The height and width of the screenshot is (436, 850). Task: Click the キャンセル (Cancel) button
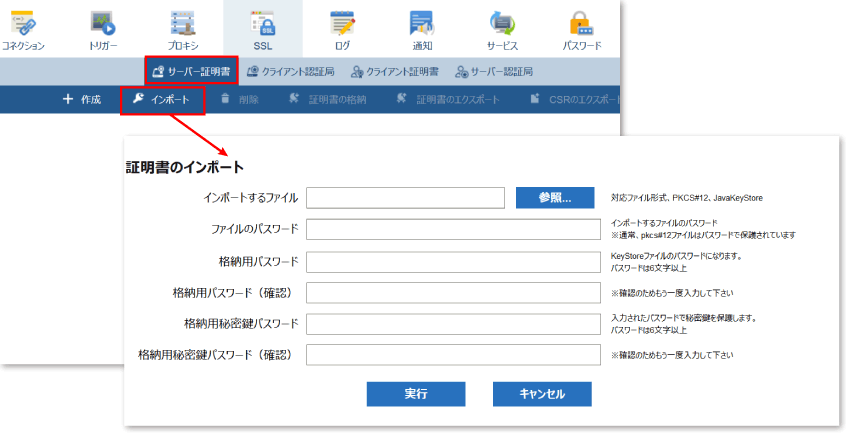542,394
